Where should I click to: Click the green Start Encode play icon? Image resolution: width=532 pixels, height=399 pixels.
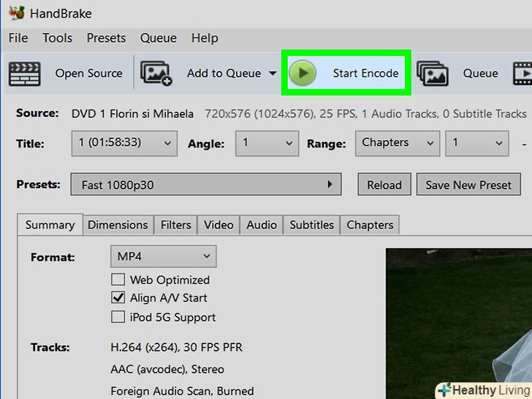click(303, 73)
